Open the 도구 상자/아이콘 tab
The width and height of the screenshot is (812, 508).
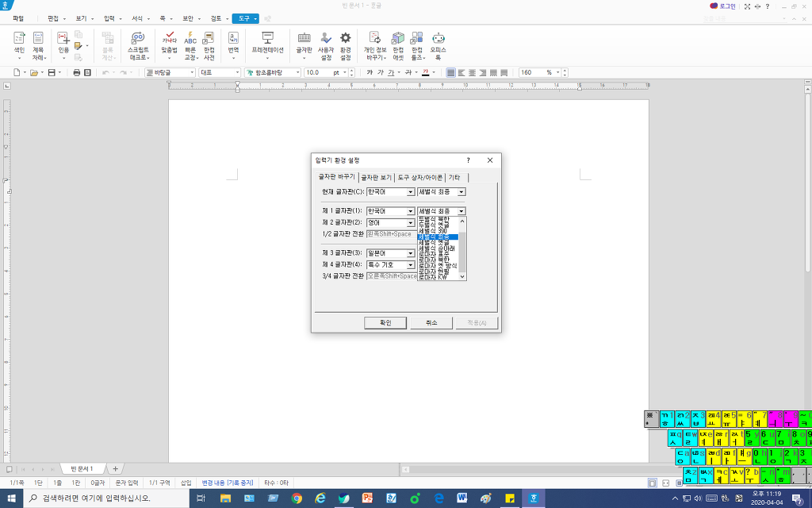pos(420,177)
